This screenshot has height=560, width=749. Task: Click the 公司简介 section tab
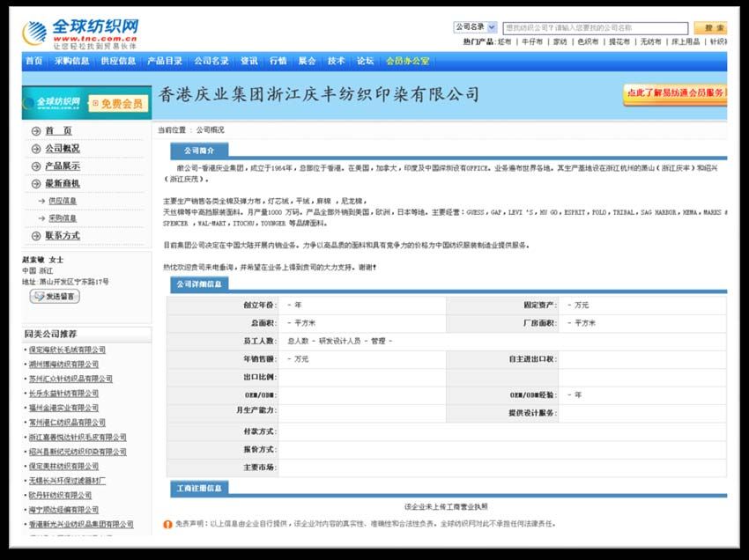[x=199, y=151]
